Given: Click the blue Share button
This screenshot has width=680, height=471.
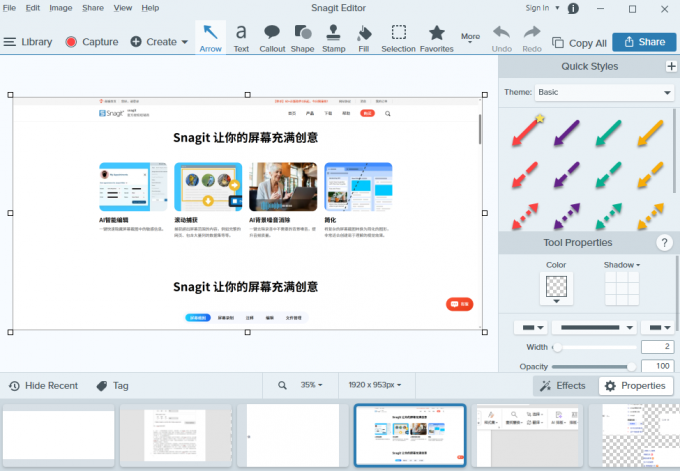Looking at the screenshot, I should click(644, 42).
